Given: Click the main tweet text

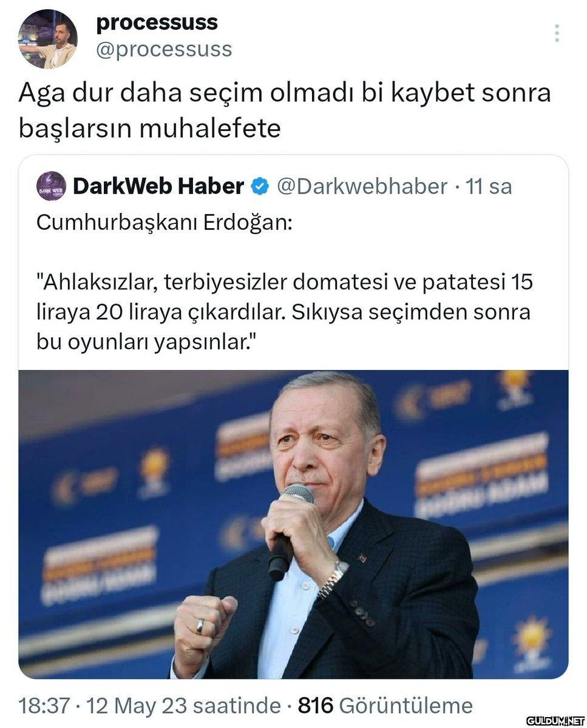Looking at the screenshot, I should (x=284, y=110).
